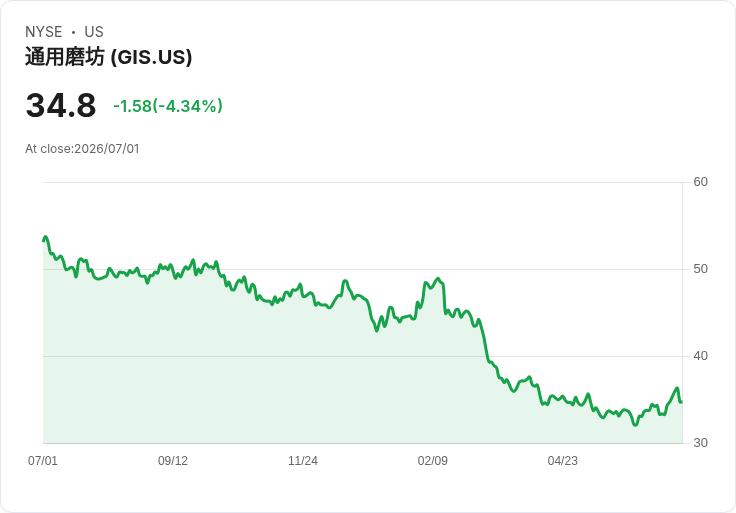Image resolution: width=736 pixels, height=513 pixels.
Task: Click the 50 label on price axis
Action: 700,269
